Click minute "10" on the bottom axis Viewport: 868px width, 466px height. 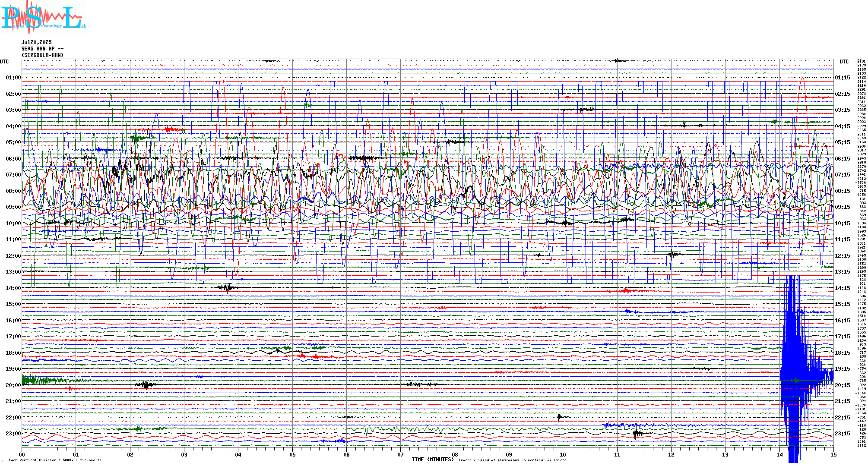coord(563,454)
